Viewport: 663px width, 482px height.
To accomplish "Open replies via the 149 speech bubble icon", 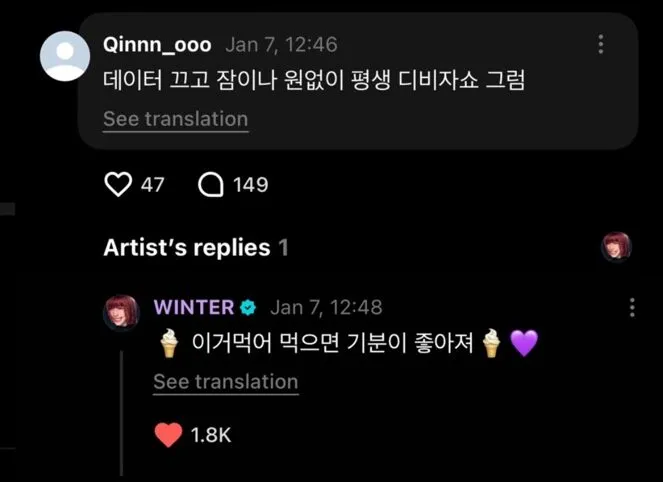I will tap(211, 185).
